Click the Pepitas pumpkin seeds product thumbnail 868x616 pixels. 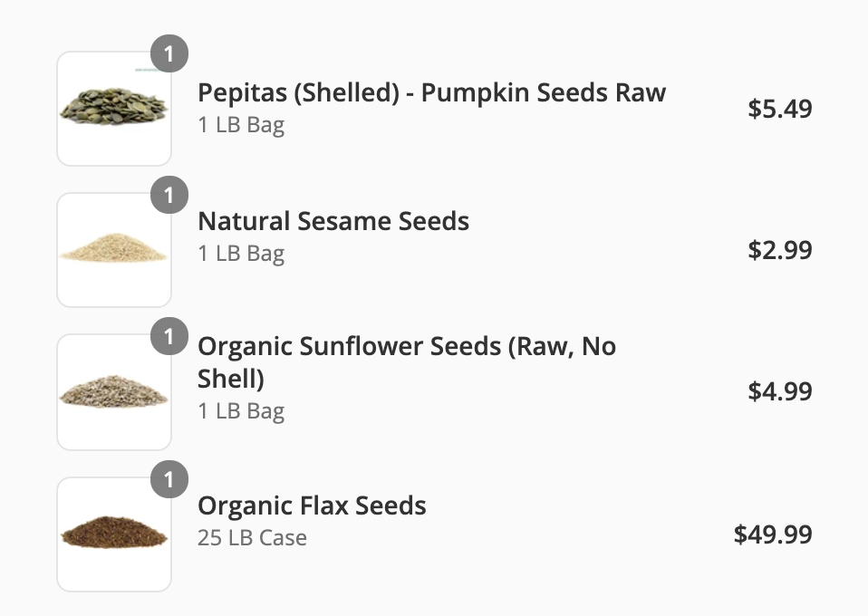[x=114, y=109]
